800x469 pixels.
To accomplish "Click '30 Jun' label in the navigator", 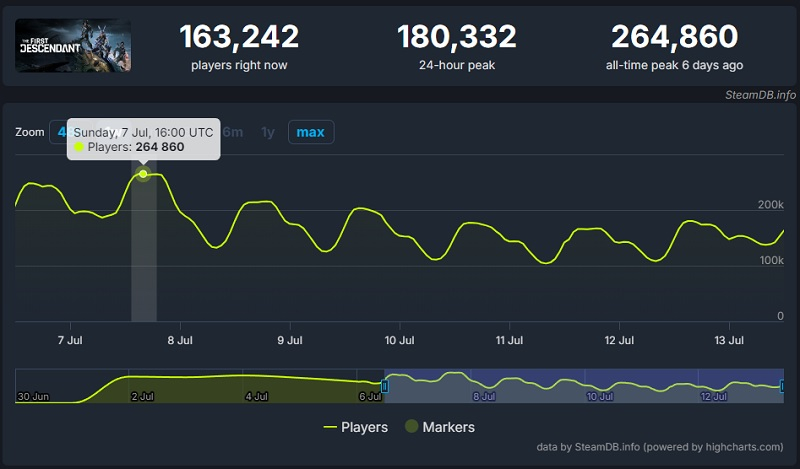I will pyautogui.click(x=33, y=397).
